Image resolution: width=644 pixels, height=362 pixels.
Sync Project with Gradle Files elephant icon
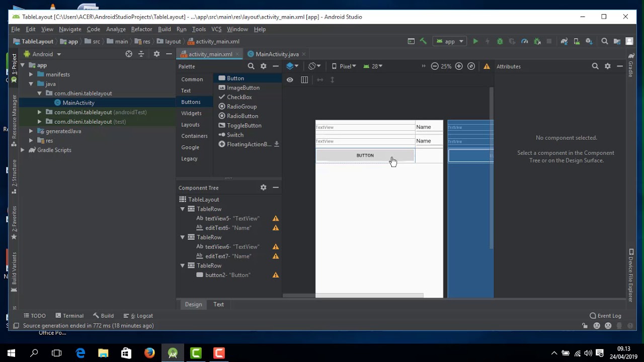coord(564,42)
